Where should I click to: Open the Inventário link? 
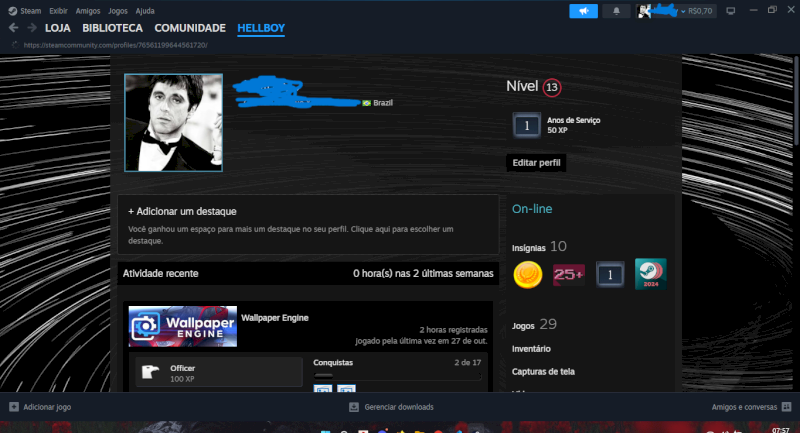[531, 349]
